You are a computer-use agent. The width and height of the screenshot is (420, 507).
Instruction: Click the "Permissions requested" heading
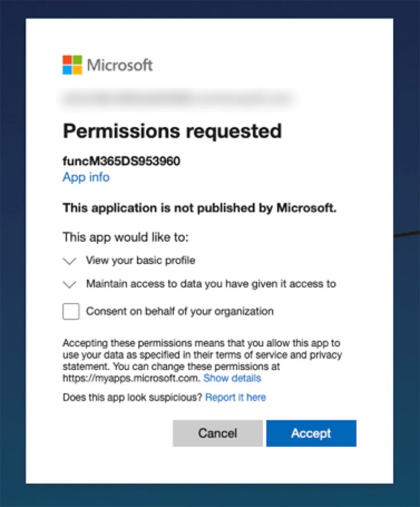172,131
